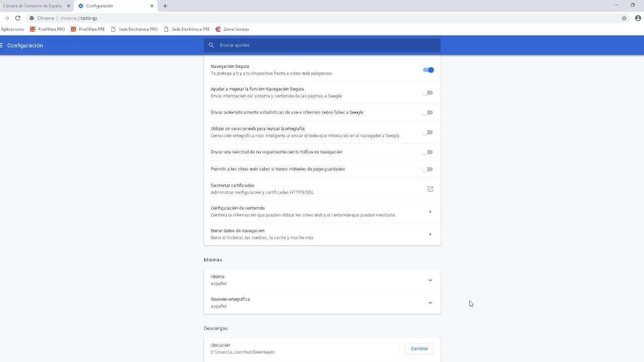Click the new tab plus icon
Screen dimensions: 644x362
(x=165, y=6)
